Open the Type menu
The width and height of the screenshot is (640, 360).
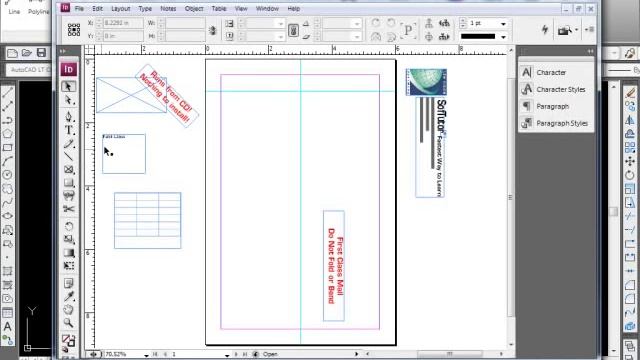[x=145, y=9]
